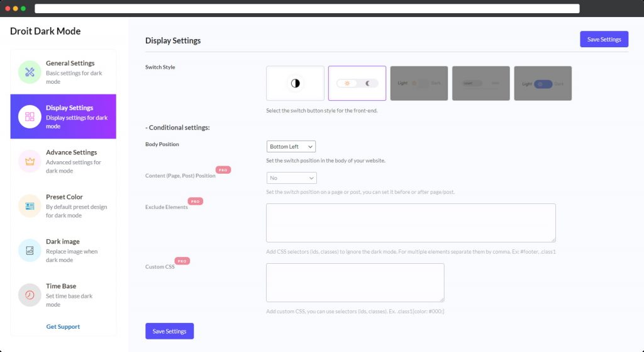Open Time Base tab
The height and width of the screenshot is (352, 644).
[64, 295]
